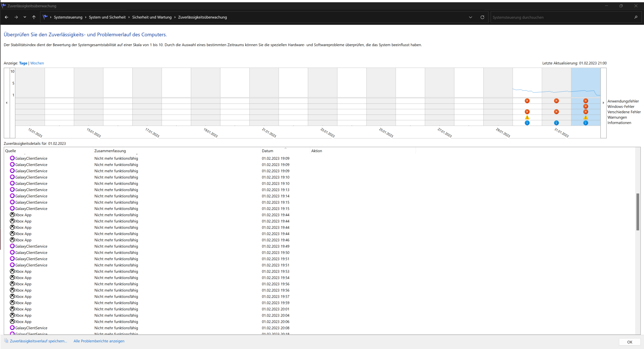
Task: Click the Windows-Fehler error icon for 01.02.2023
Action: coord(585,106)
